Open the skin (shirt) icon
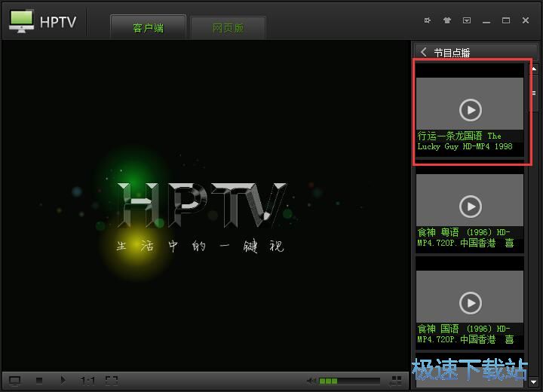This screenshot has width=543, height=392. (447, 20)
